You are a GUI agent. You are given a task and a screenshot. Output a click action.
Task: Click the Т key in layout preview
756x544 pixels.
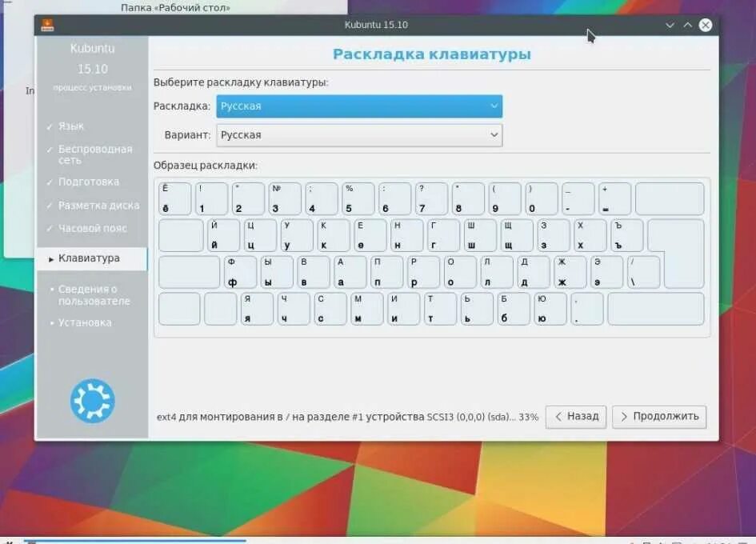pos(441,309)
